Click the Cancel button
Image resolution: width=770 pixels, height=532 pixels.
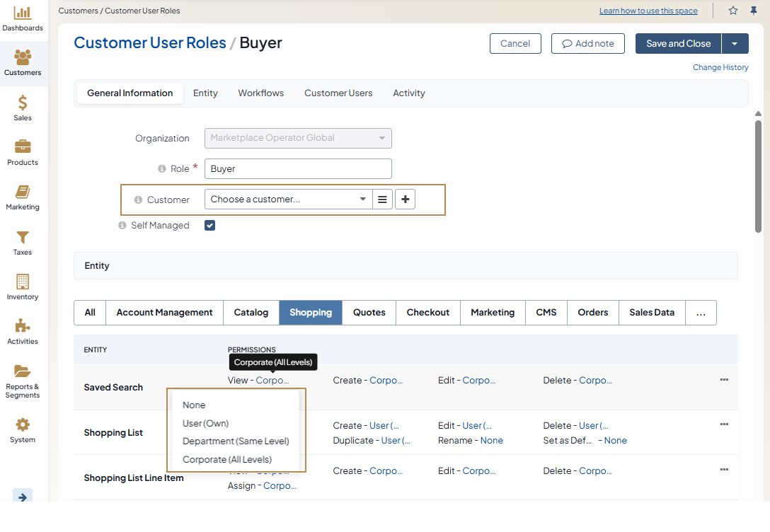coord(515,44)
